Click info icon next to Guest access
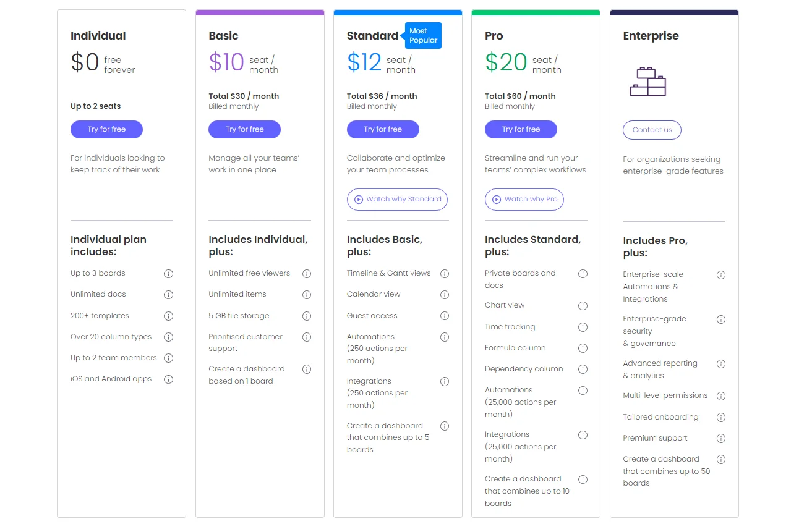 444,316
